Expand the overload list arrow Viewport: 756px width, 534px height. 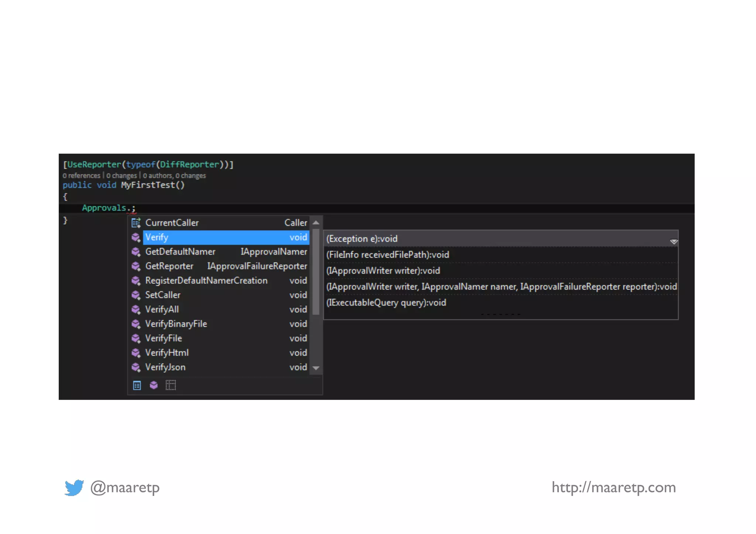tap(674, 241)
